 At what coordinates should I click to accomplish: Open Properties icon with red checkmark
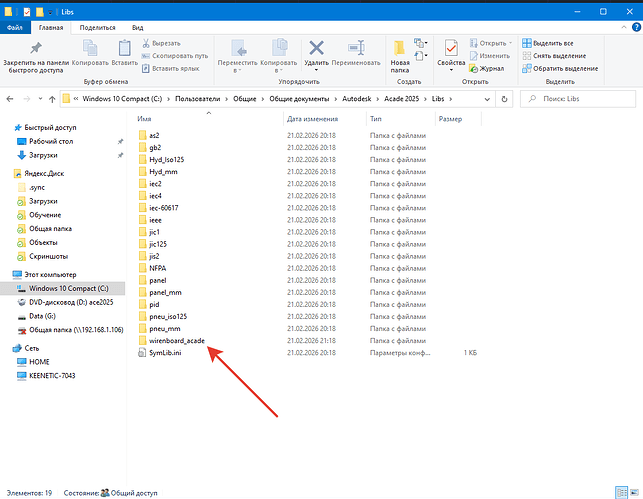452,48
